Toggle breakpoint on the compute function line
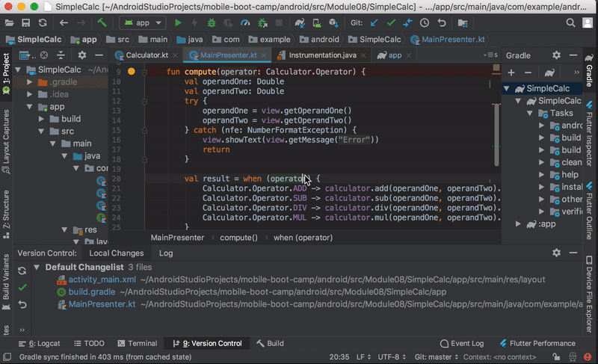 tap(132, 72)
